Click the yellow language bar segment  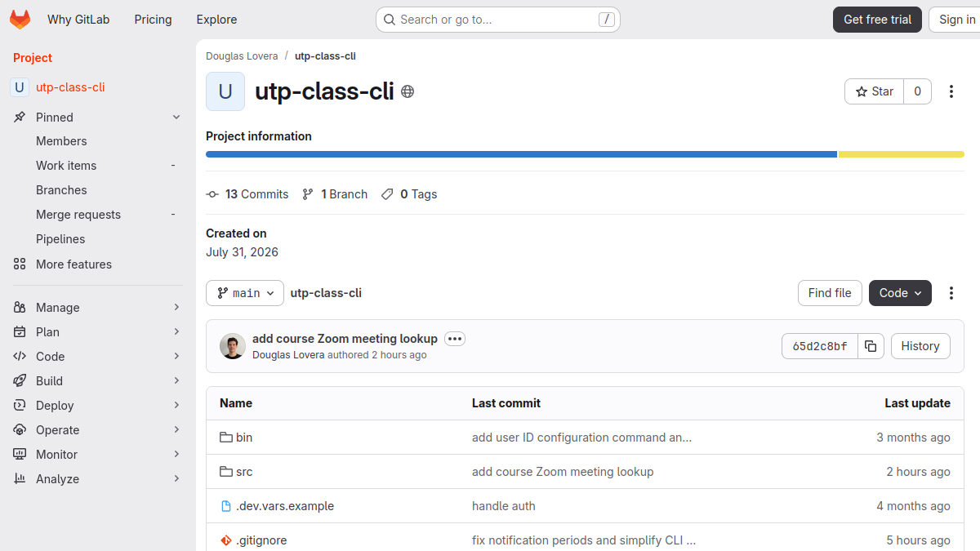click(x=902, y=154)
